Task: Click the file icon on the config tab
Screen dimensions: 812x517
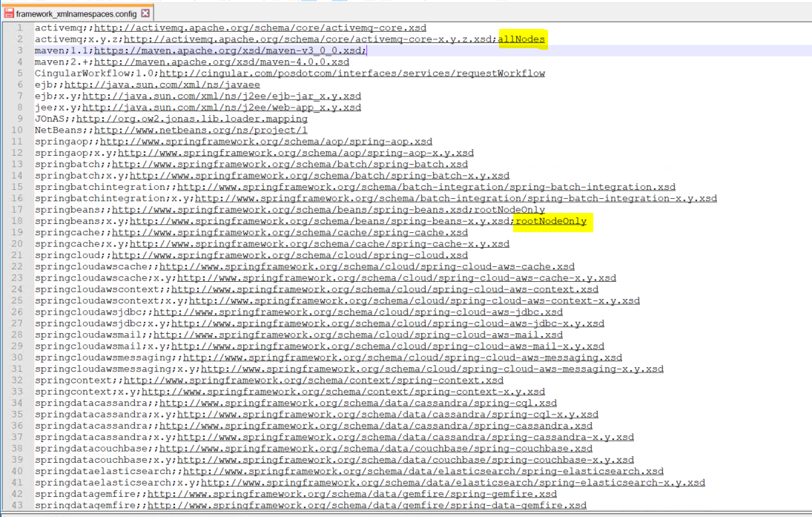Action: 9,13
